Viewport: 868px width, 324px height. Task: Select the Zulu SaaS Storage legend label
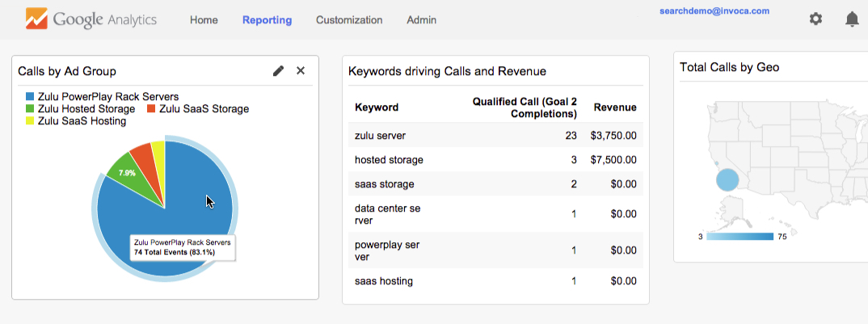pyautogui.click(x=204, y=109)
